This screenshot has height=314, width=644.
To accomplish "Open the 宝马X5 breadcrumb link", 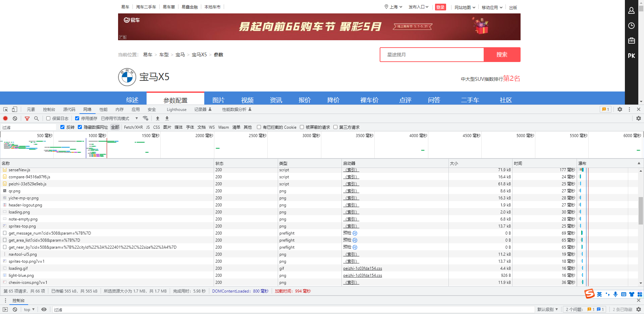I will [x=199, y=55].
